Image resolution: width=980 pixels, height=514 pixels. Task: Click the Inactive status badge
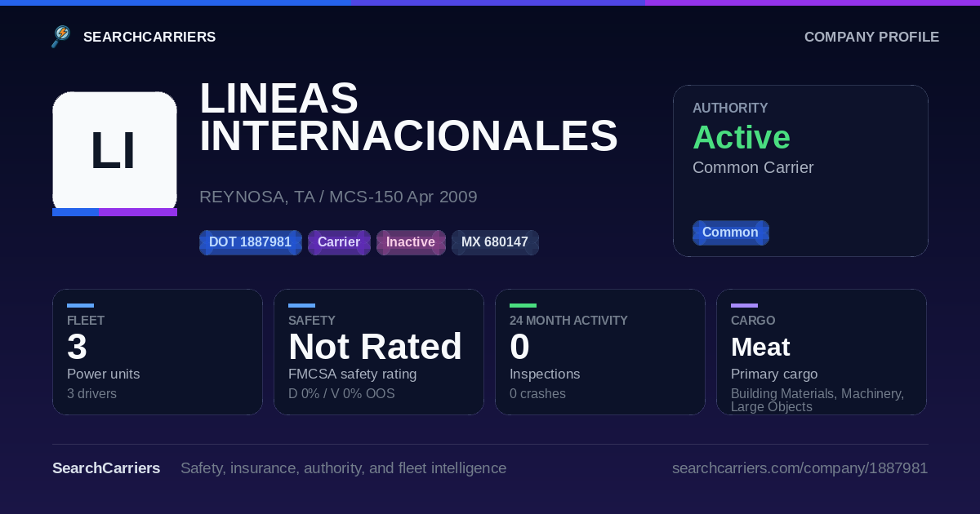(x=411, y=242)
